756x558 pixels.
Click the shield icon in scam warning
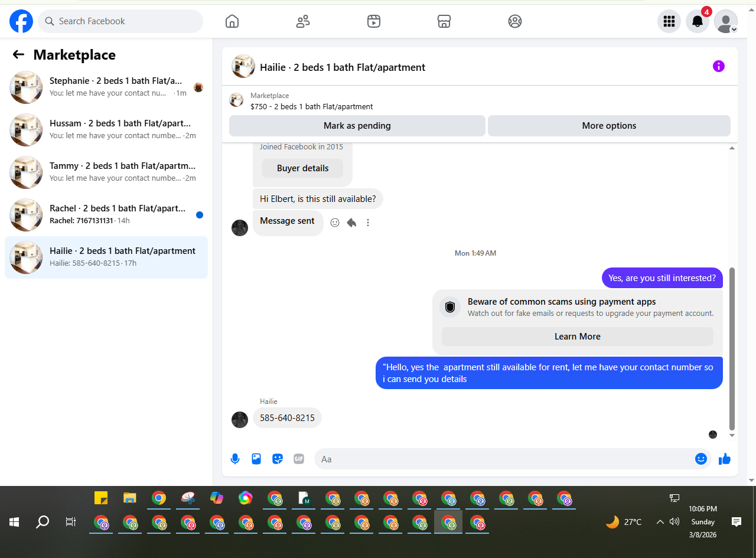pyautogui.click(x=450, y=307)
